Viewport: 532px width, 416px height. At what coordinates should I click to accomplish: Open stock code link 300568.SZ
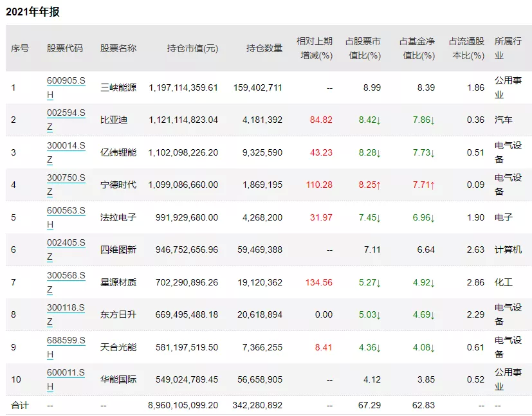(x=66, y=282)
